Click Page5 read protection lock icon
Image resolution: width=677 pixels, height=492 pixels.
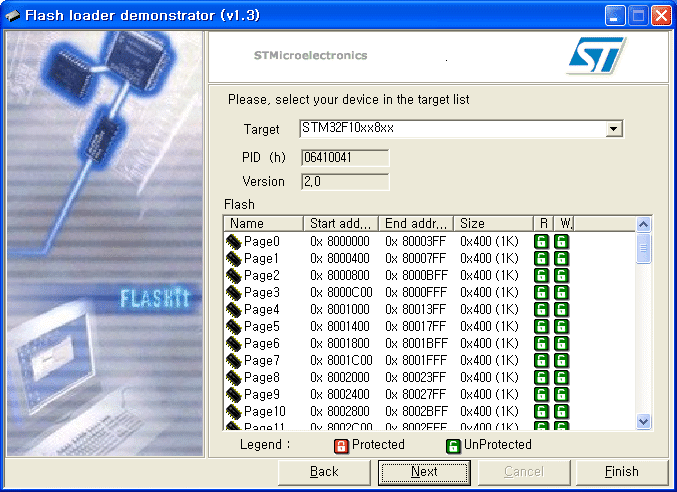pyautogui.click(x=541, y=326)
